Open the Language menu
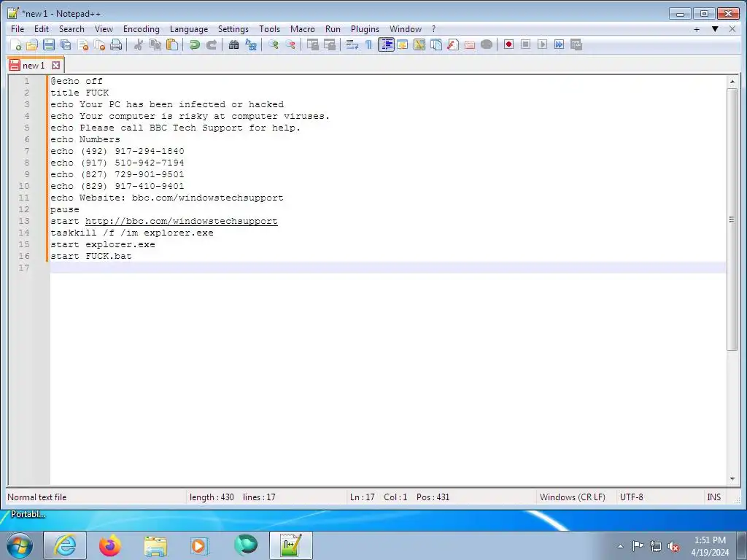This screenshot has width=747, height=560. coord(189,29)
